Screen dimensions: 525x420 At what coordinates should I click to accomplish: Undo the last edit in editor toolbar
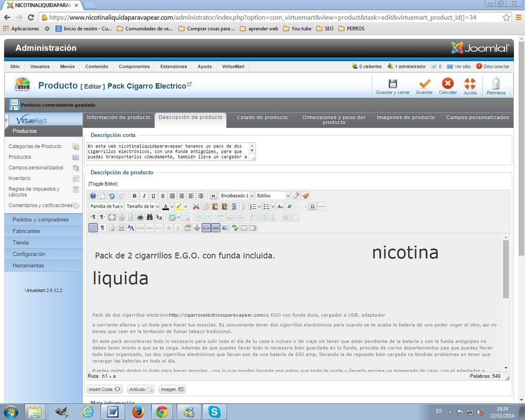point(112,196)
